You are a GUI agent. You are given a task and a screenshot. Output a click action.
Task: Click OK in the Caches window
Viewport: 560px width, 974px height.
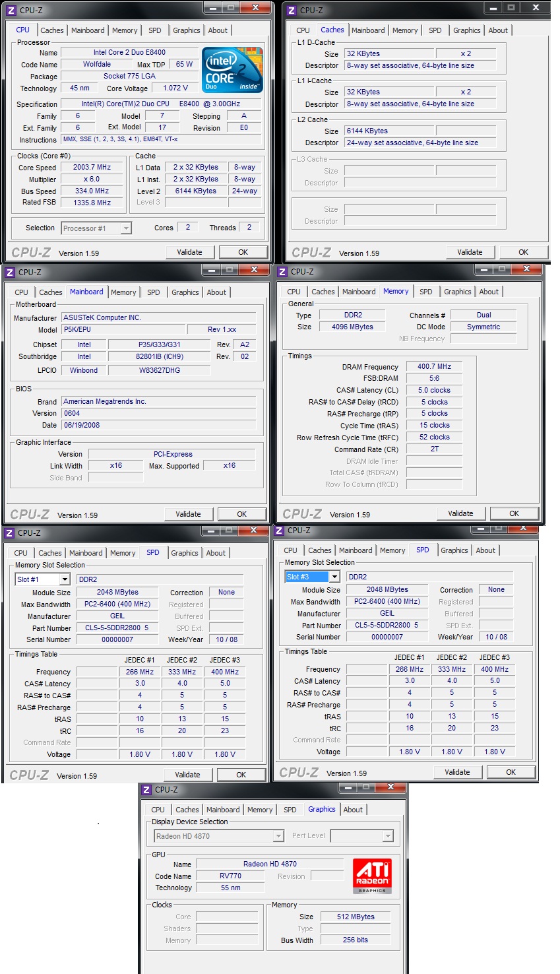pyautogui.click(x=524, y=252)
